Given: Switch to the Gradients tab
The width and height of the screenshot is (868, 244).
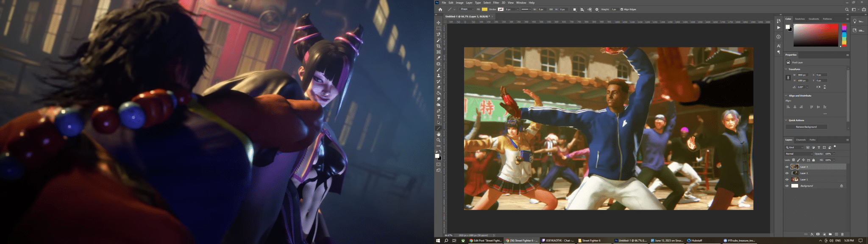Looking at the screenshot, I should (x=814, y=19).
